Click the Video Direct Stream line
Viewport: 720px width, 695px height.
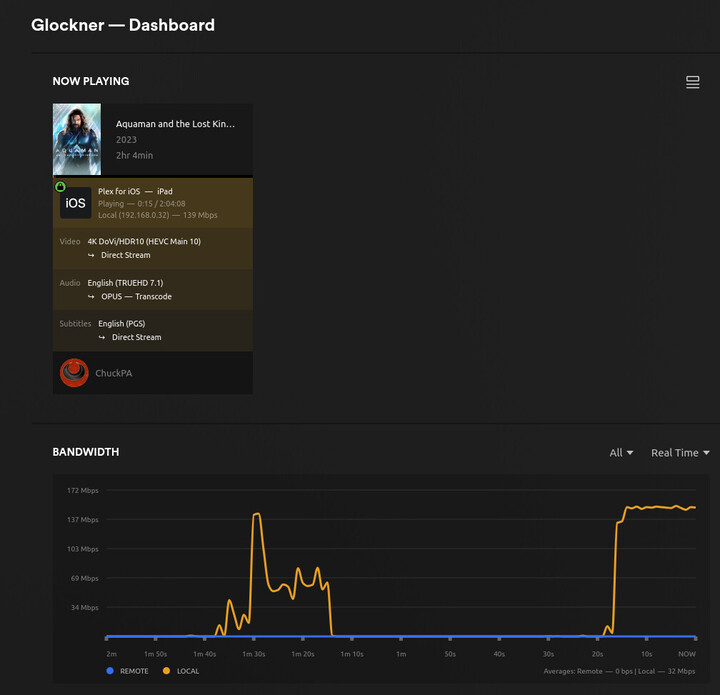point(119,255)
